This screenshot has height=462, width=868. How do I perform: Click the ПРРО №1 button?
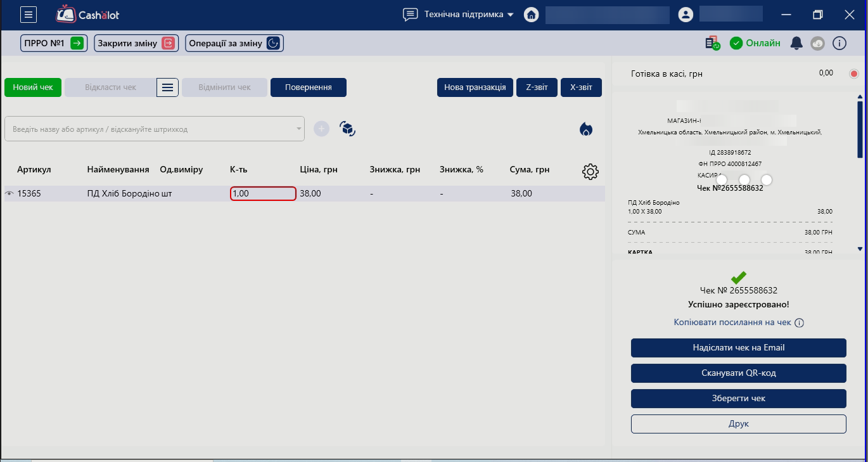point(53,43)
